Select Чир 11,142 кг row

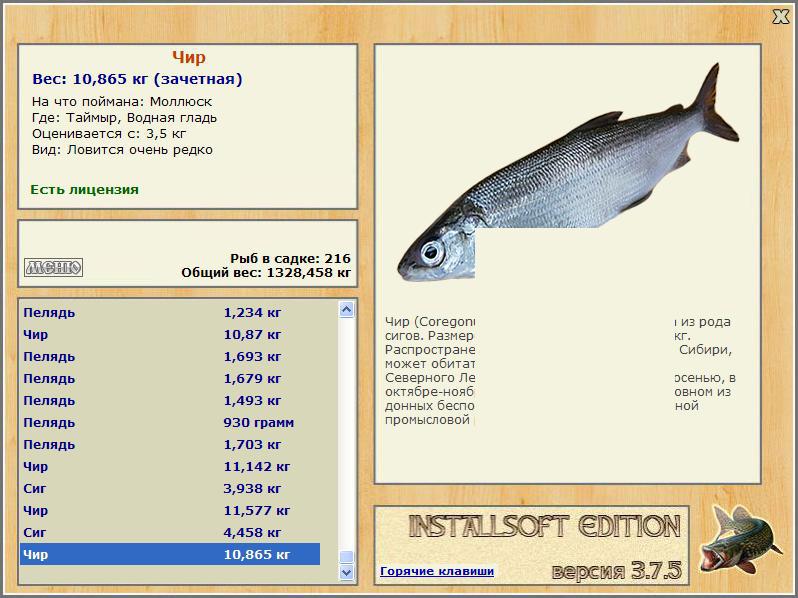coord(170,466)
